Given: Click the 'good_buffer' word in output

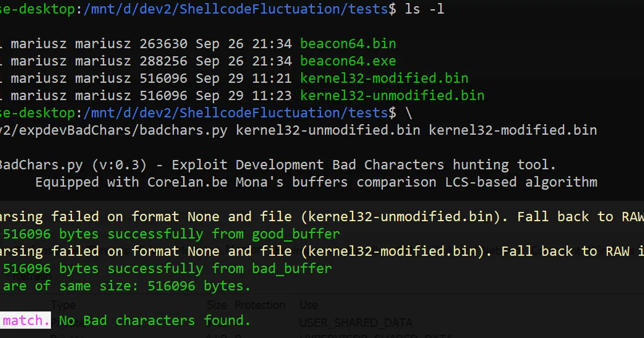Looking at the screenshot, I should [296, 234].
